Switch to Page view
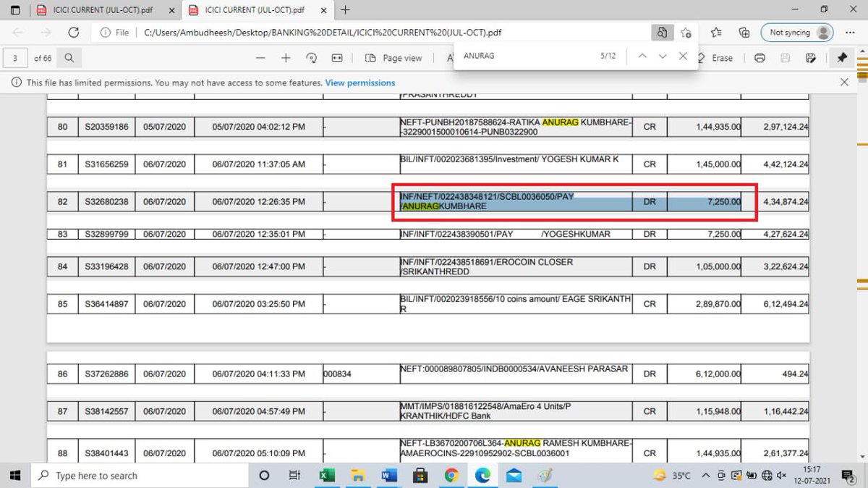This screenshot has height=488, width=868. (x=394, y=58)
